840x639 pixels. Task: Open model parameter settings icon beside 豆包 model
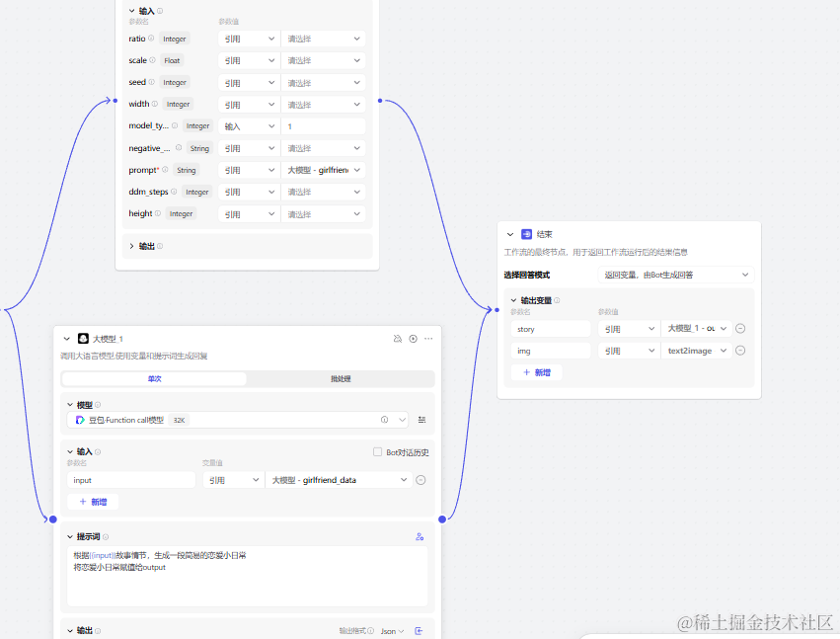tap(422, 420)
